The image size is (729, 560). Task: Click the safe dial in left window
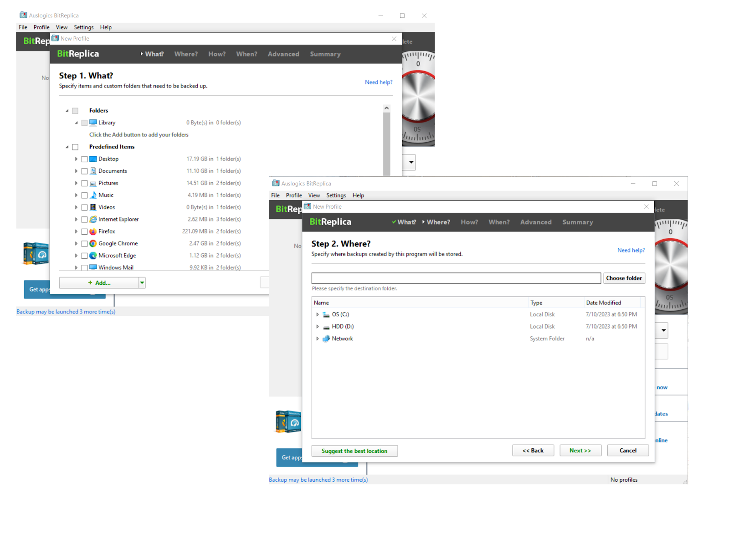(x=418, y=98)
